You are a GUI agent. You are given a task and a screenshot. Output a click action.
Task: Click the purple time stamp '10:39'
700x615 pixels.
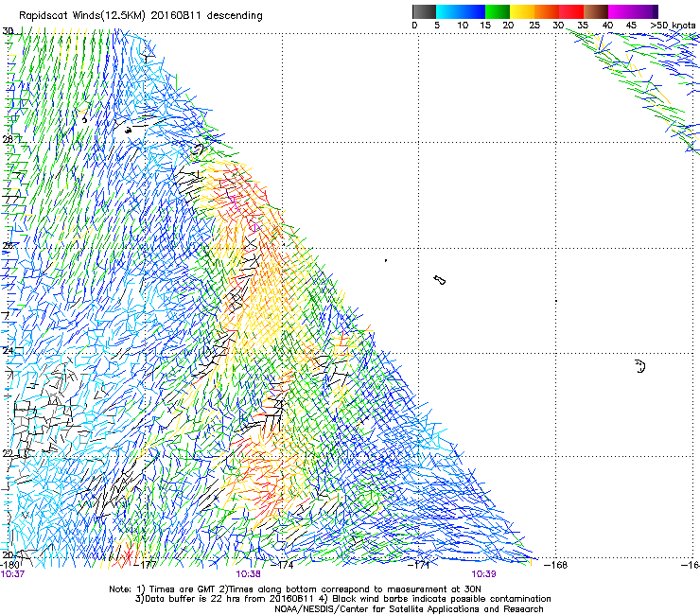[484, 574]
